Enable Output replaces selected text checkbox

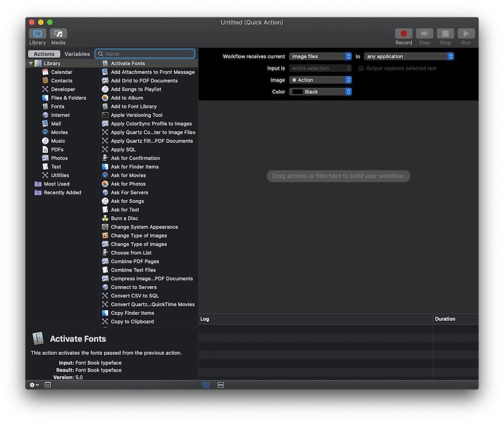pyautogui.click(x=361, y=68)
